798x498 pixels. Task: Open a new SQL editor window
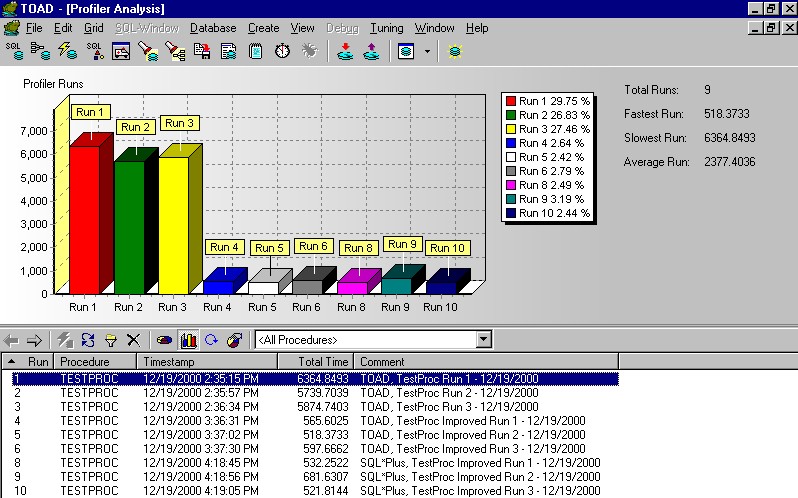(x=15, y=51)
